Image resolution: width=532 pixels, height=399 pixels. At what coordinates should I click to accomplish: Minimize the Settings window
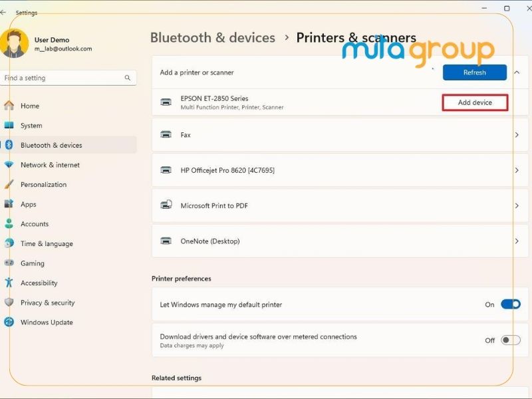(x=485, y=8)
